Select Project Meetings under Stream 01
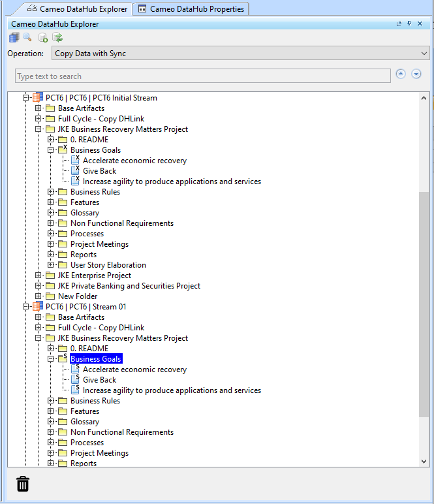 coord(100,453)
